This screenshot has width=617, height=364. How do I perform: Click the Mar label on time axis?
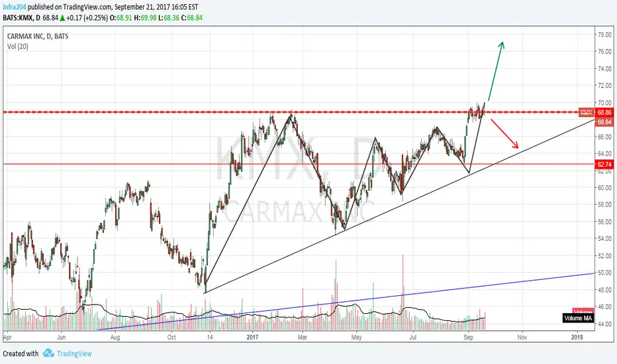(303, 338)
